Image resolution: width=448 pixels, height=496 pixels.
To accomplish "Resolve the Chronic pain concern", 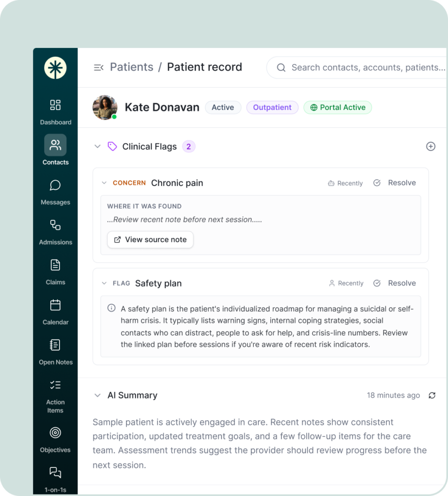I will pyautogui.click(x=395, y=183).
